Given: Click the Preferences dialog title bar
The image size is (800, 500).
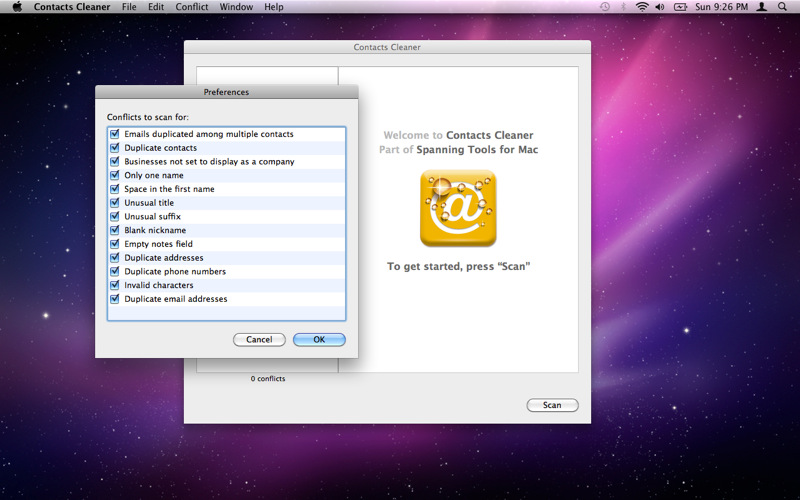Looking at the screenshot, I should coord(227,92).
